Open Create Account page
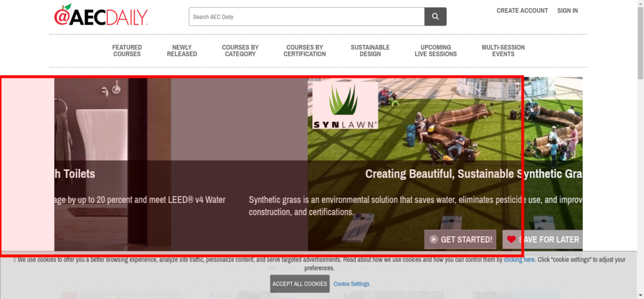This screenshot has width=644, height=299. (522, 11)
